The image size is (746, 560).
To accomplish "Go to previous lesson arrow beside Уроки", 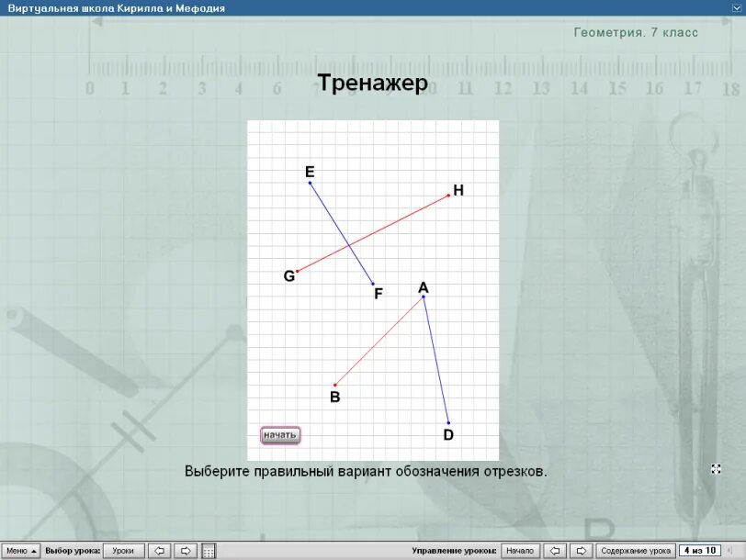I will (x=159, y=551).
